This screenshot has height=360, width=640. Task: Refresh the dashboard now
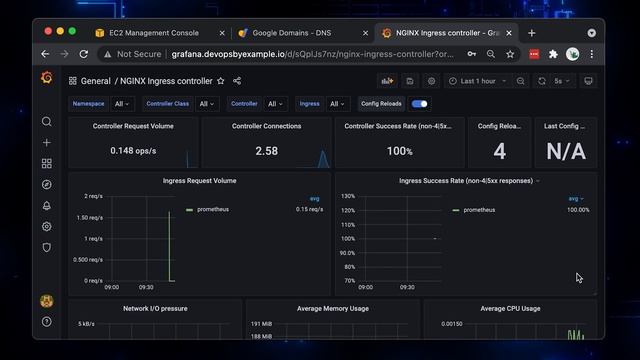coord(542,81)
